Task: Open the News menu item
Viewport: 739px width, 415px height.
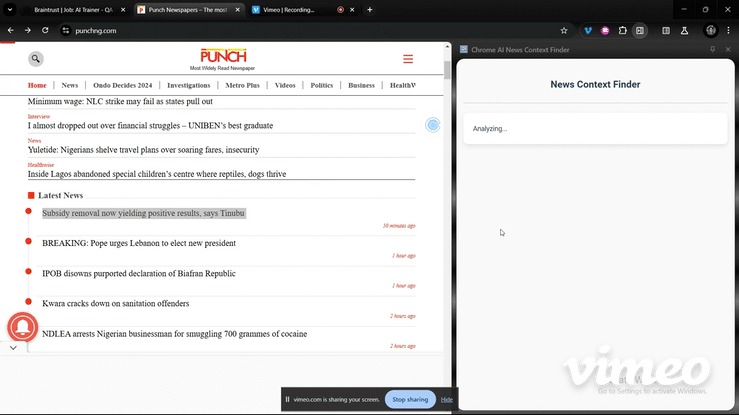Action: point(69,85)
